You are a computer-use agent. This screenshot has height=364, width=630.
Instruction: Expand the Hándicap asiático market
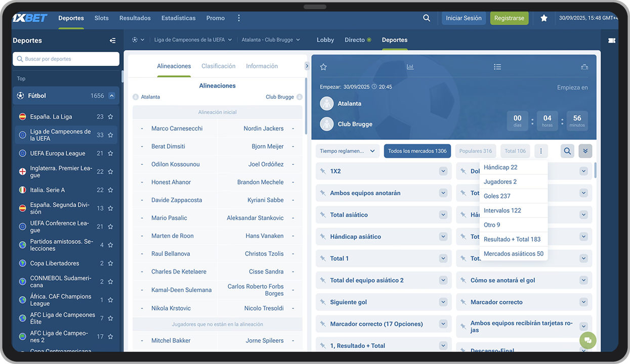click(443, 237)
